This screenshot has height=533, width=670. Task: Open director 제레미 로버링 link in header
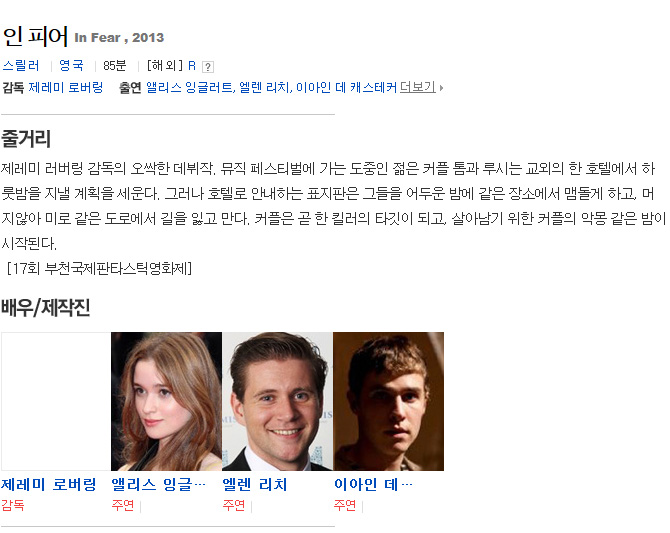click(65, 88)
